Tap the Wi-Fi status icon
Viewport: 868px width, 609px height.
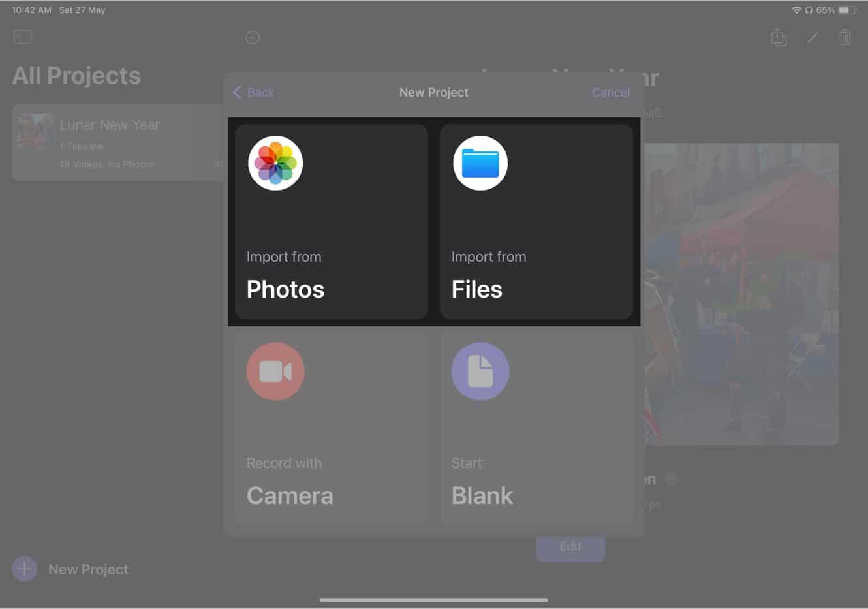(x=796, y=10)
